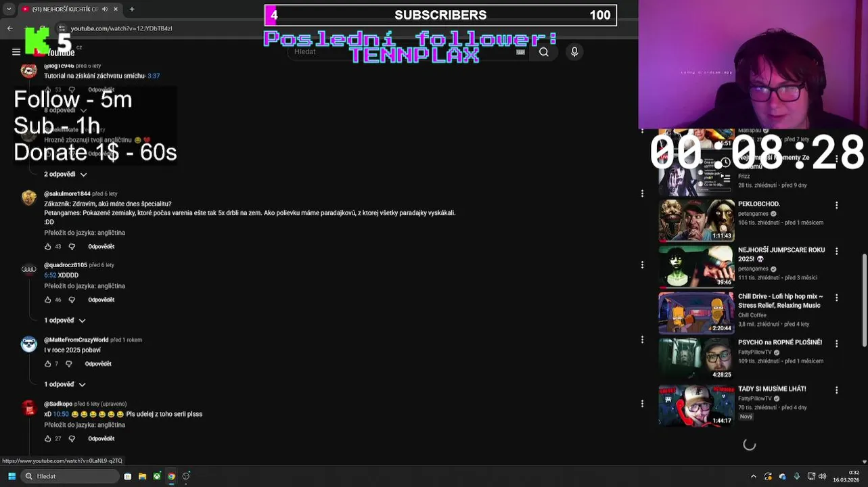868x487 pixels.
Task: Open the PEKLOBCHOD. video thumbnail
Action: point(696,221)
